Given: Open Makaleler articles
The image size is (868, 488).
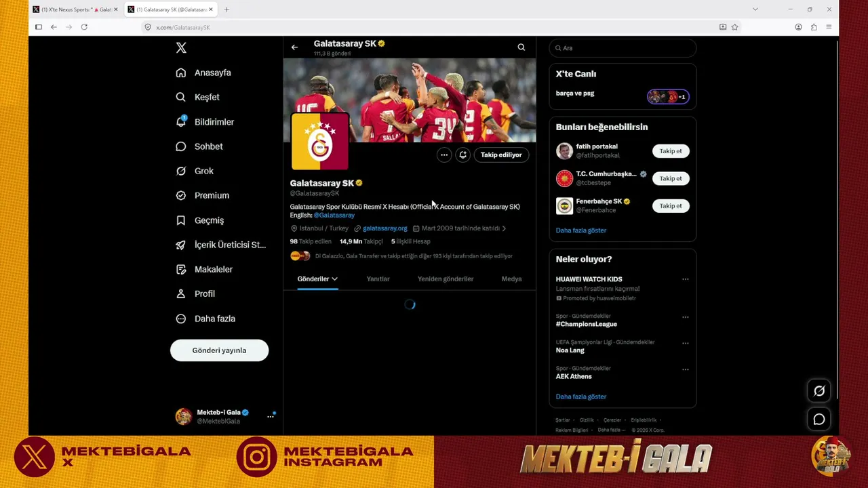Looking at the screenshot, I should pyautogui.click(x=204, y=269).
